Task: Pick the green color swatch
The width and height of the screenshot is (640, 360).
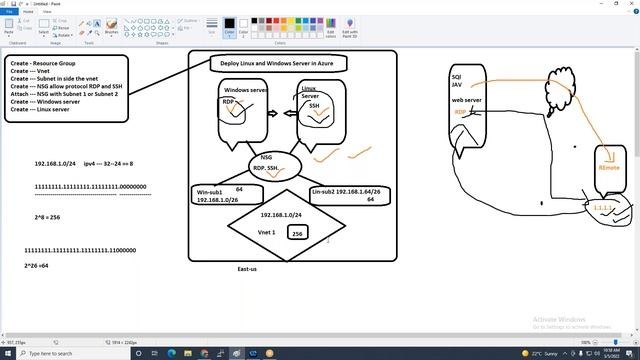Action: pos(298,20)
